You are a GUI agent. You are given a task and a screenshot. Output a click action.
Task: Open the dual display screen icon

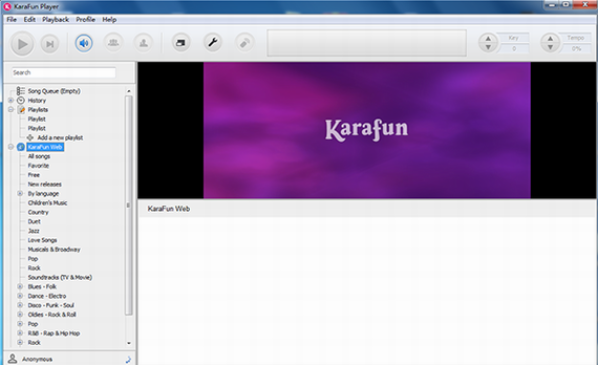[x=181, y=43]
